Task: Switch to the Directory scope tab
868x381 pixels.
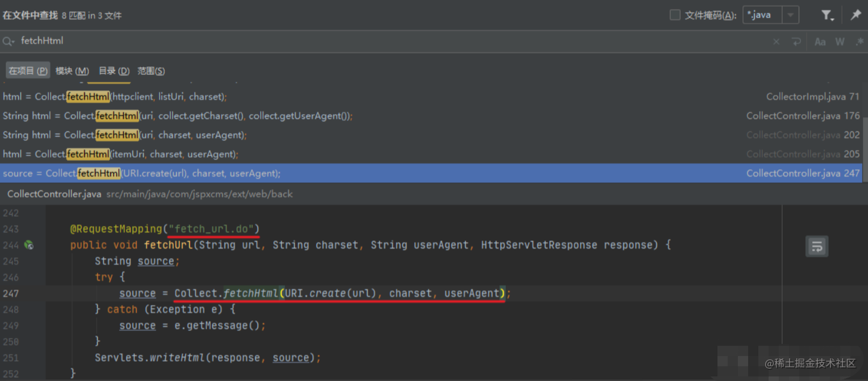Action: click(x=114, y=71)
